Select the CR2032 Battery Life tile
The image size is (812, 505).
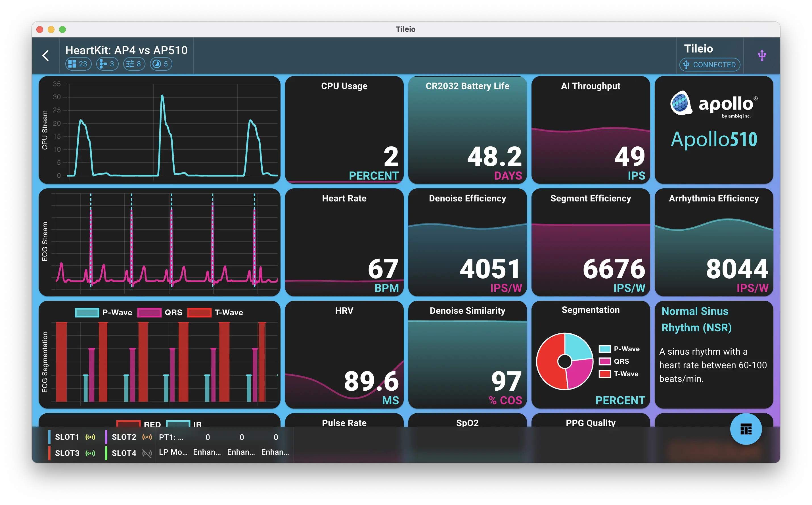coord(468,130)
